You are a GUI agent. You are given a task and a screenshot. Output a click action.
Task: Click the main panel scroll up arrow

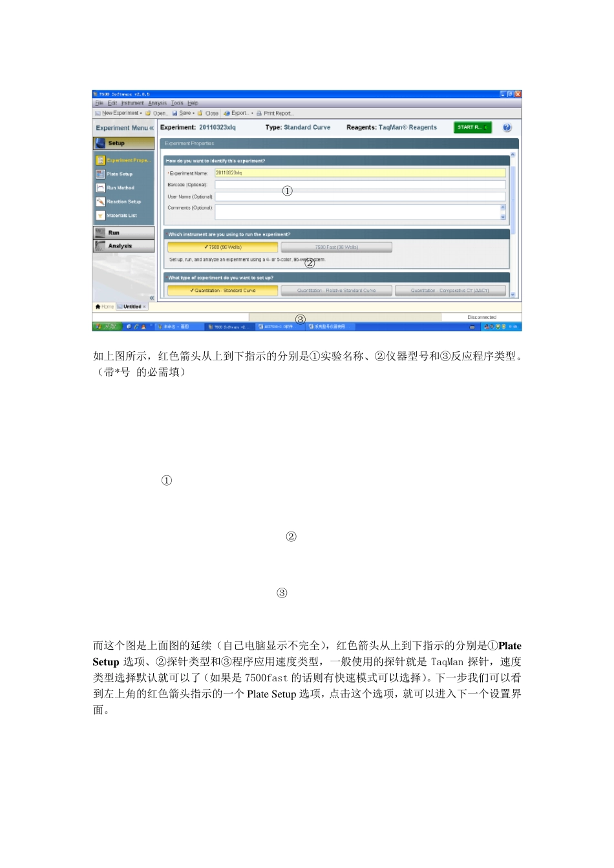513,154
